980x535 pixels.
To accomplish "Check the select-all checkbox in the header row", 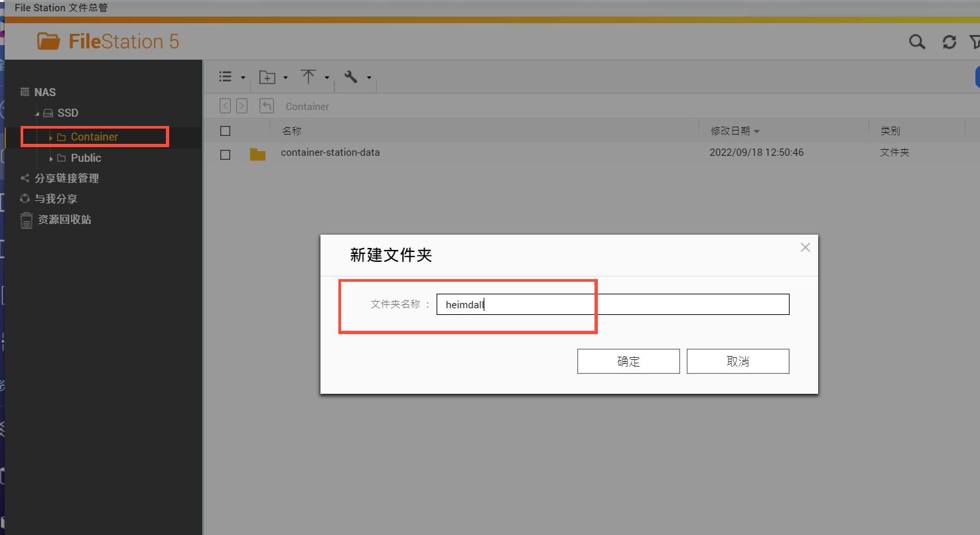I will [224, 130].
